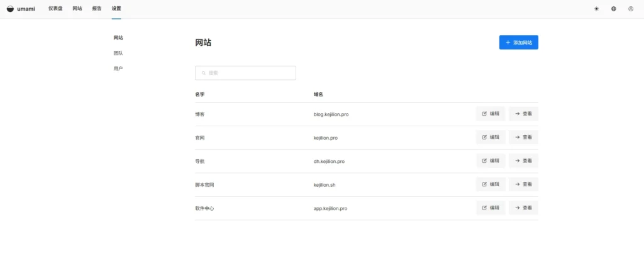Screen dimensions: 644x278
Task: Switch to the 报告 reports tab
Action: point(96,9)
